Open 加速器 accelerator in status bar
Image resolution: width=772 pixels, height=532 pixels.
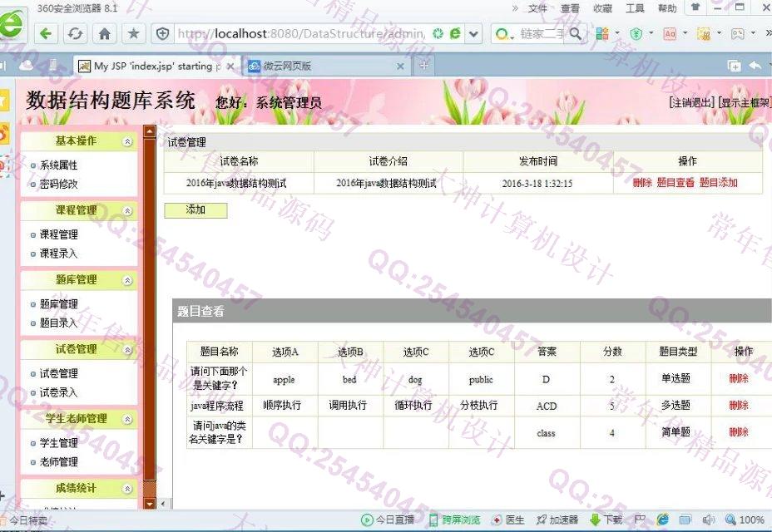coord(557,520)
